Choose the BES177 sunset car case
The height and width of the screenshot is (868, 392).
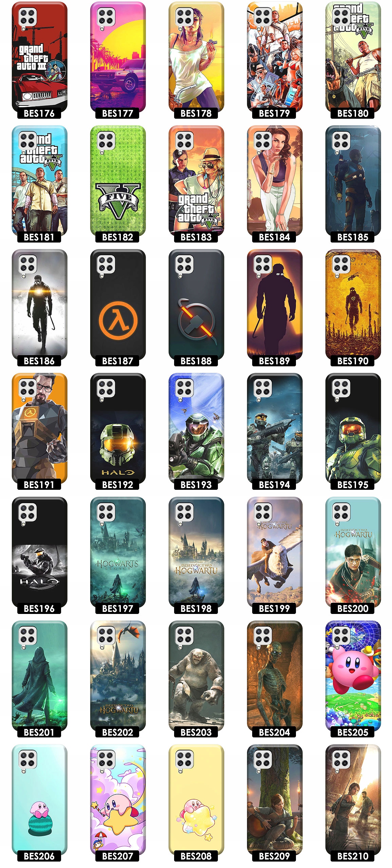pyautogui.click(x=118, y=57)
